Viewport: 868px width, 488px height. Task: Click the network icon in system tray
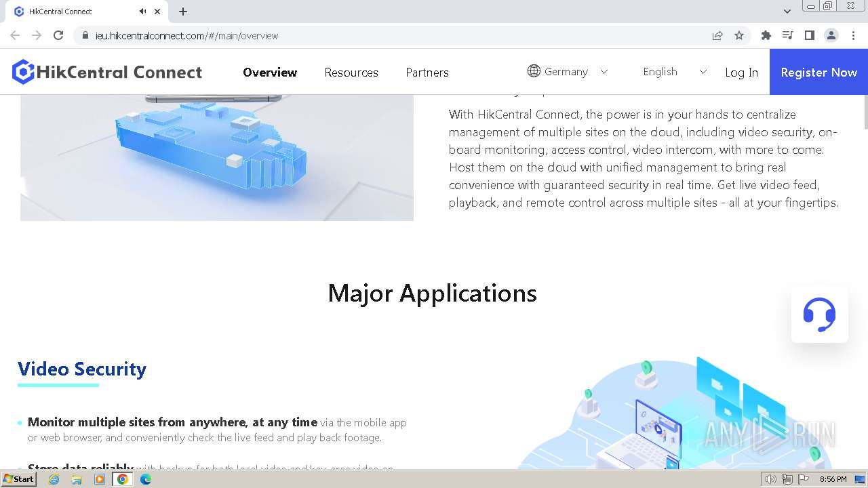787,479
